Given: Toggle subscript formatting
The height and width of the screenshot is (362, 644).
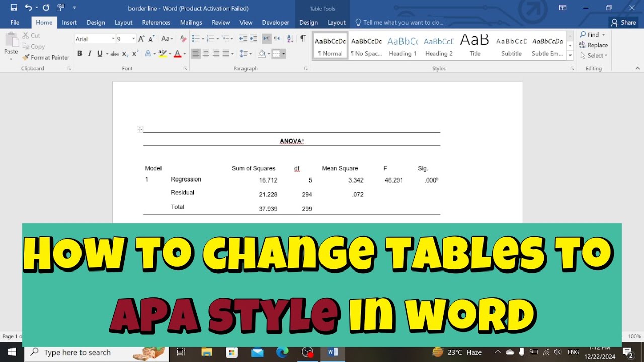Looking at the screenshot, I should coord(126,54).
